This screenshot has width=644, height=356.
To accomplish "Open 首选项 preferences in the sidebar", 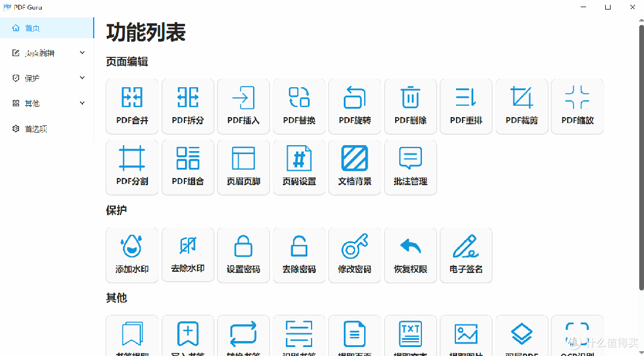I will (x=47, y=128).
